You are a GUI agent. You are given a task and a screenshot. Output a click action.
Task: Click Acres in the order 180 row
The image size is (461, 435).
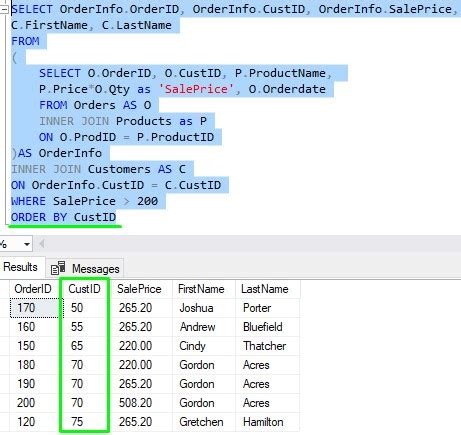(268, 365)
